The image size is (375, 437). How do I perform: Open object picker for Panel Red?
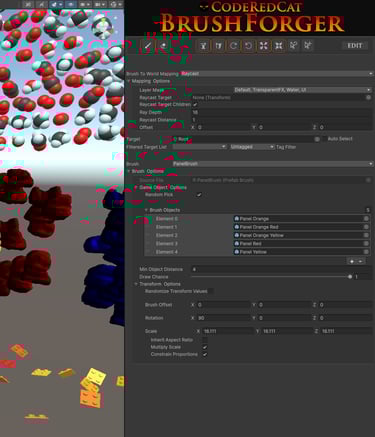point(366,243)
